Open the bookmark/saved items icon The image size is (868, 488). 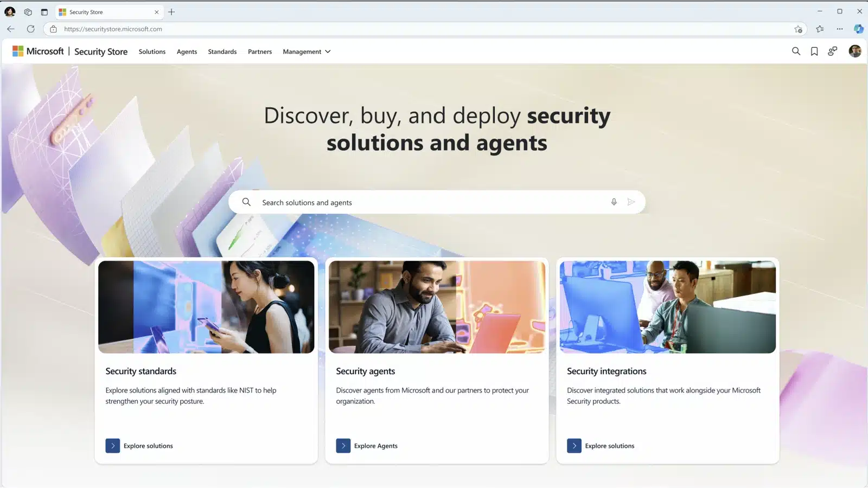814,51
